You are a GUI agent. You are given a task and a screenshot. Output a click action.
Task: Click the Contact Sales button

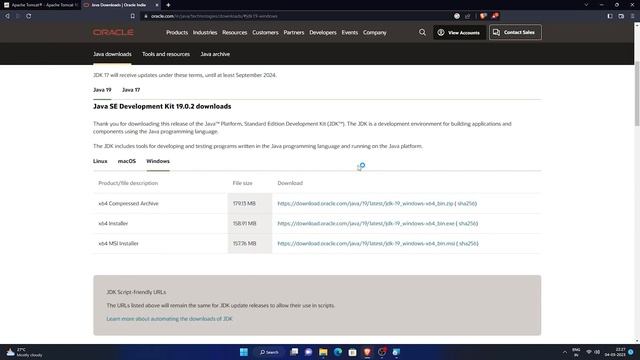point(515,32)
